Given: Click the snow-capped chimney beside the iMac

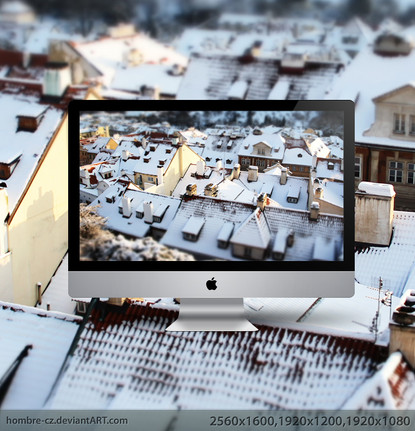Looking at the screenshot, I should (x=374, y=213).
